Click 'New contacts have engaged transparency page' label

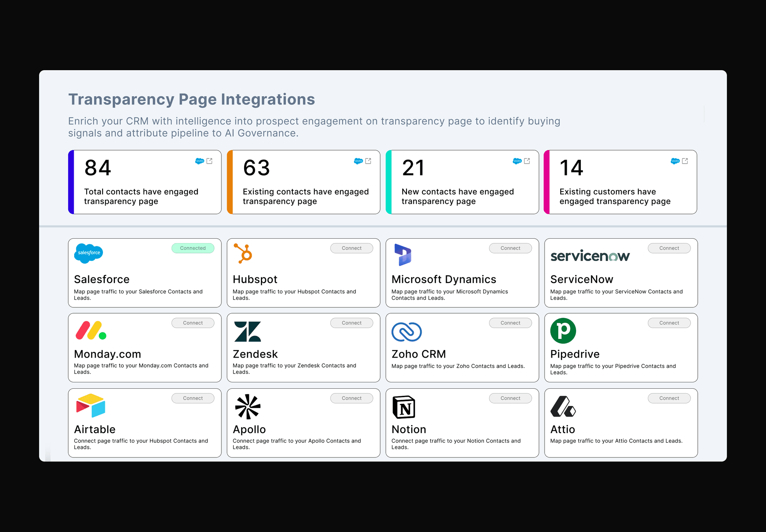click(458, 196)
